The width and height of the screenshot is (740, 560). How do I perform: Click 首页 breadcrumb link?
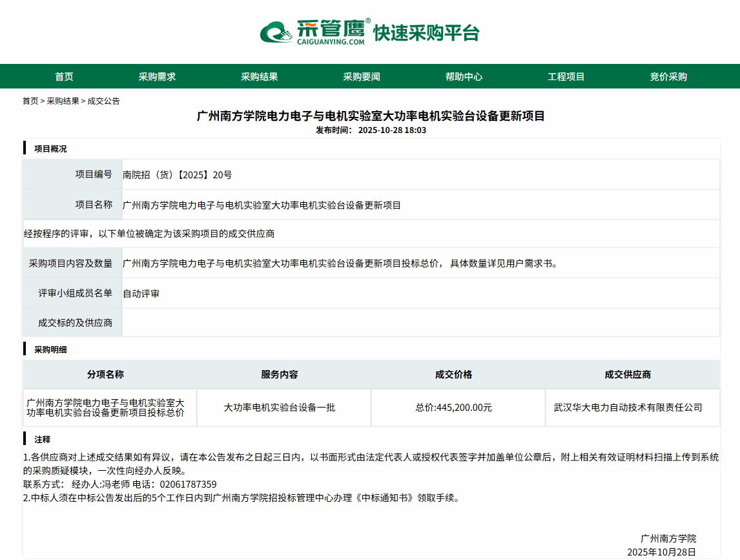coord(30,101)
